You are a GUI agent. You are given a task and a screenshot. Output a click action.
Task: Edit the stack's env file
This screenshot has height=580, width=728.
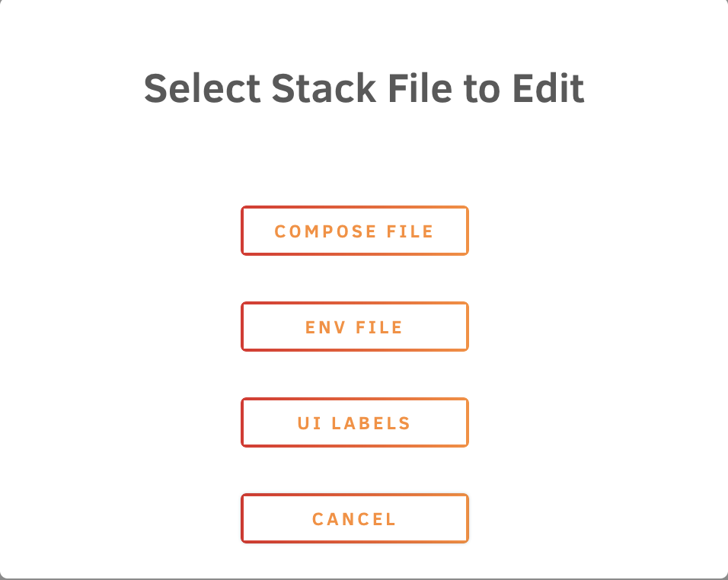354,327
